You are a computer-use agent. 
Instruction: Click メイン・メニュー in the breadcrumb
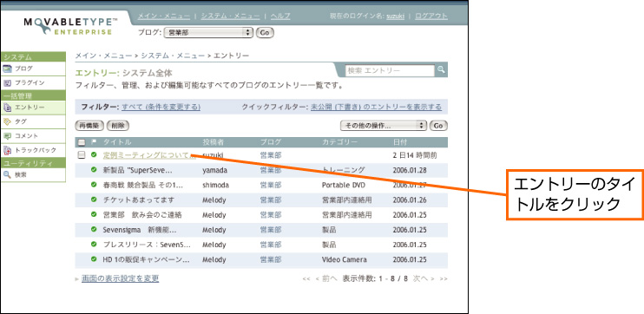[104, 55]
